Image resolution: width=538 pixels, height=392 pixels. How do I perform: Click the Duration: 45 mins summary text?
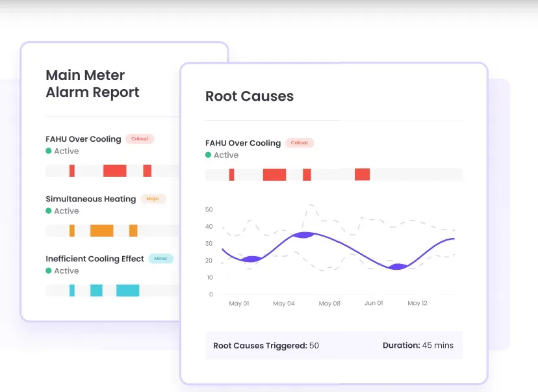point(418,345)
